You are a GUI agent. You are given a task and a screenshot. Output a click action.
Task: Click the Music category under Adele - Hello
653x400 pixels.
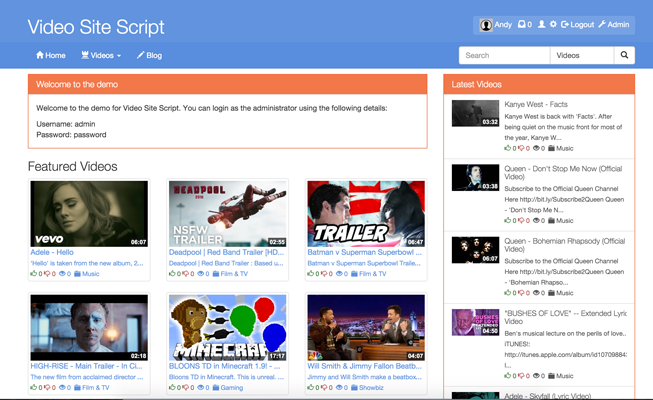click(87, 274)
